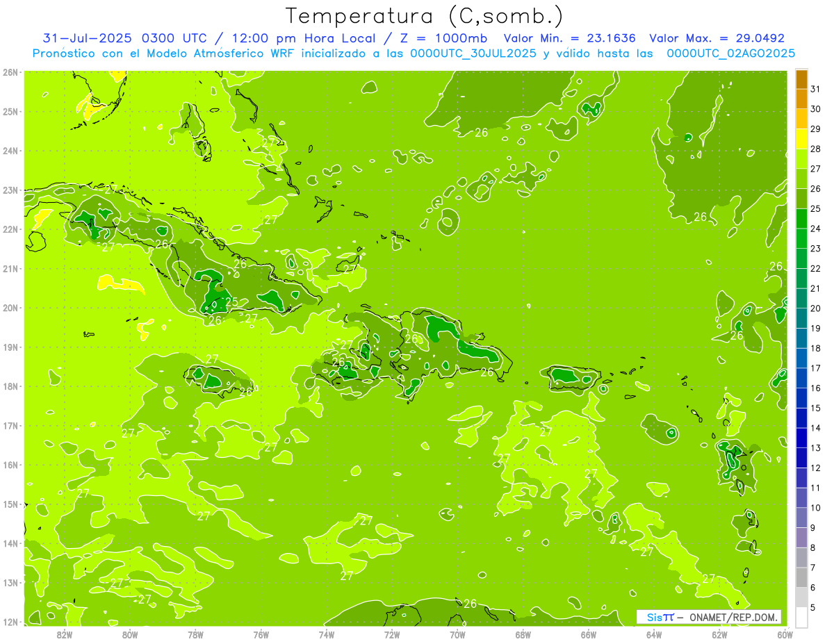Viewport: 834px width, 644px height.
Task: Click the colorbar label '29'
Action: point(815,129)
